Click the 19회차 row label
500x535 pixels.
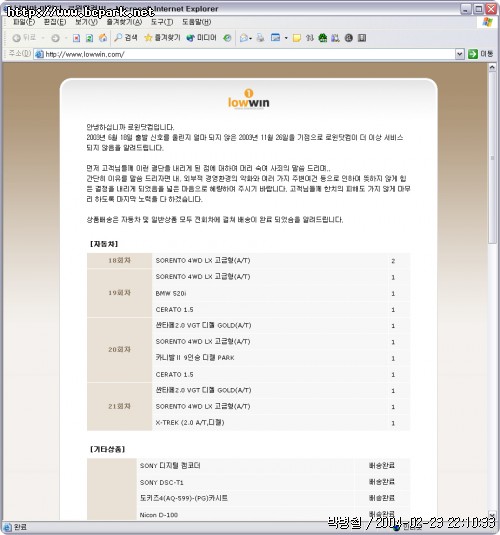(x=119, y=293)
